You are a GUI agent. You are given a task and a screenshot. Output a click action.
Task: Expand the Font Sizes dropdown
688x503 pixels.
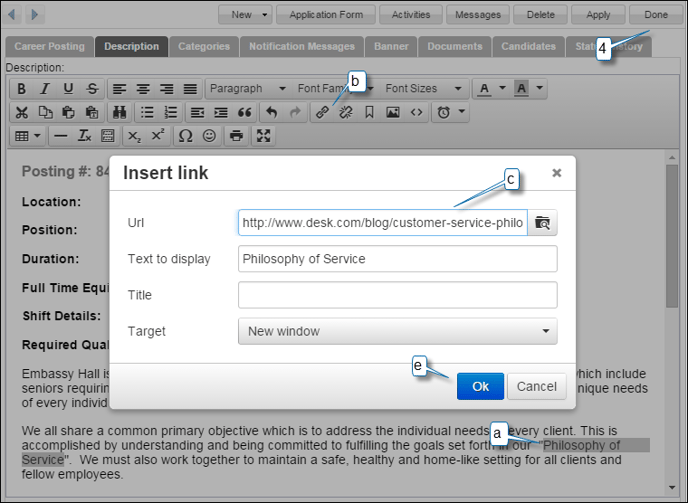tap(424, 89)
